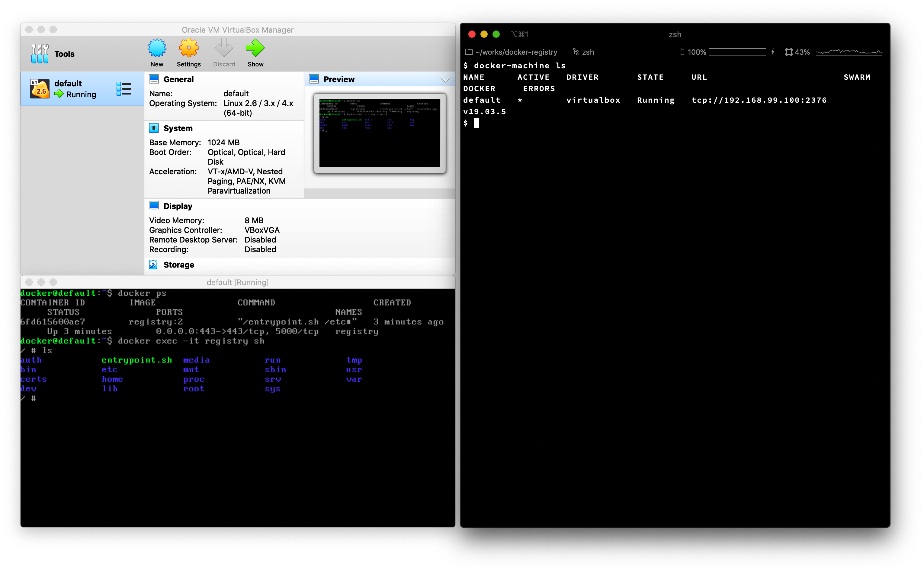Click the green zoom button on zsh window
Image resolution: width=924 pixels, height=572 pixels.
496,34
